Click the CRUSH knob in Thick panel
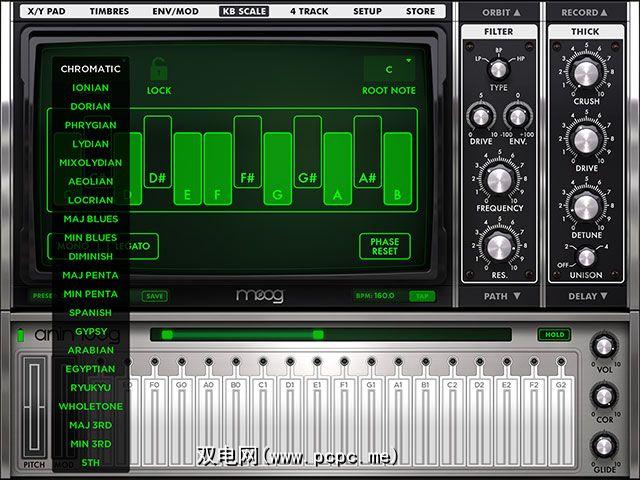The height and width of the screenshot is (480, 640). coord(585,74)
